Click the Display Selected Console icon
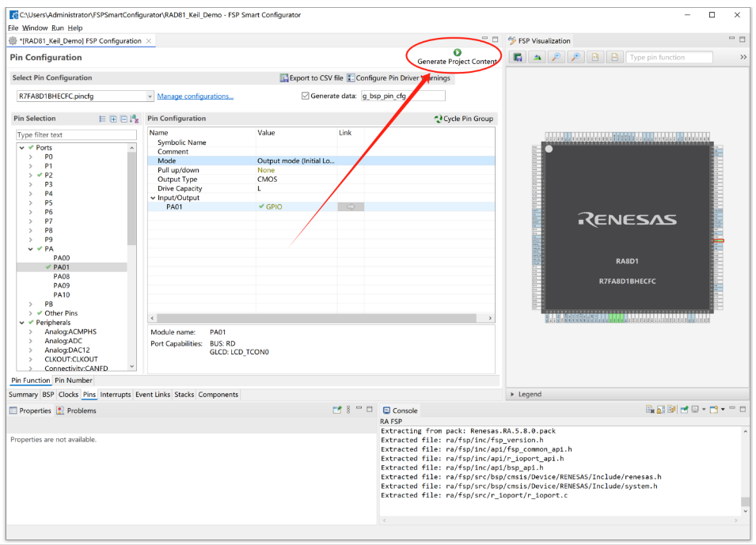The height and width of the screenshot is (545, 756). click(x=695, y=410)
